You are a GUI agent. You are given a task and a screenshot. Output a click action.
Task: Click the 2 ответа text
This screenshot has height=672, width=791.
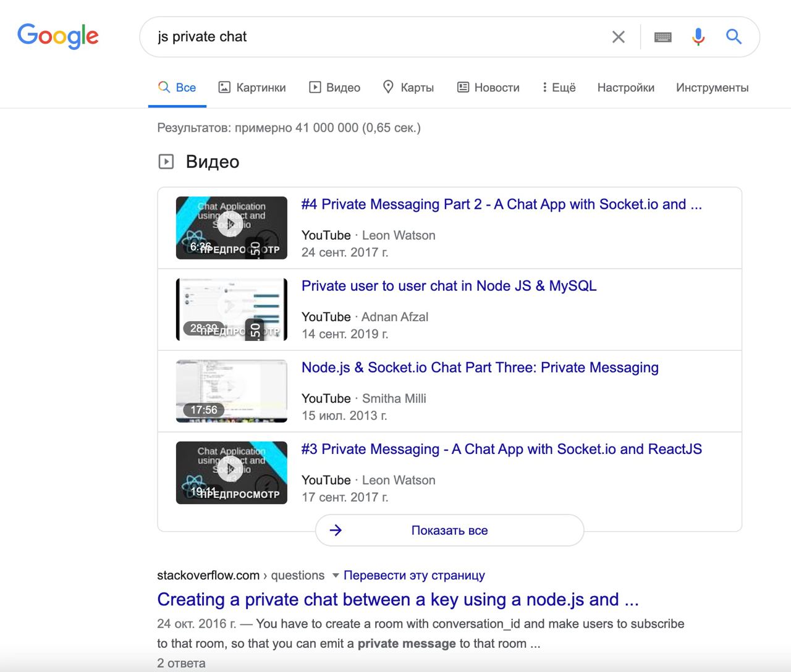point(181,663)
